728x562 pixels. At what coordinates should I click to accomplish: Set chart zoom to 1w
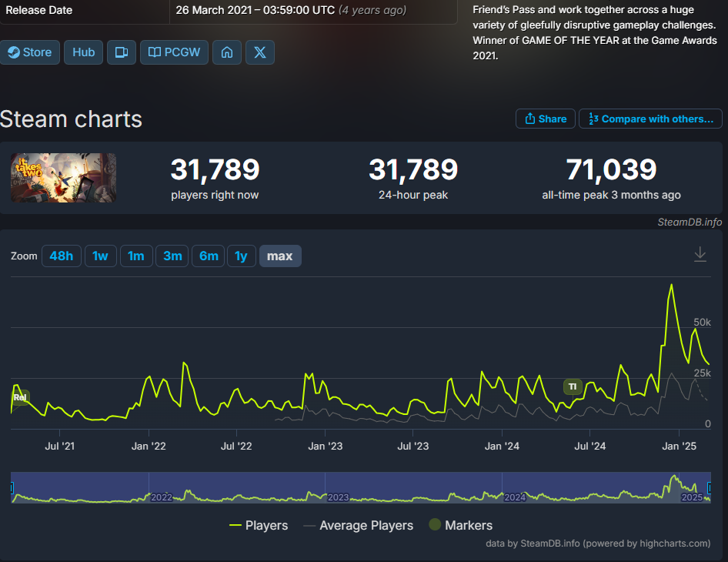point(100,256)
